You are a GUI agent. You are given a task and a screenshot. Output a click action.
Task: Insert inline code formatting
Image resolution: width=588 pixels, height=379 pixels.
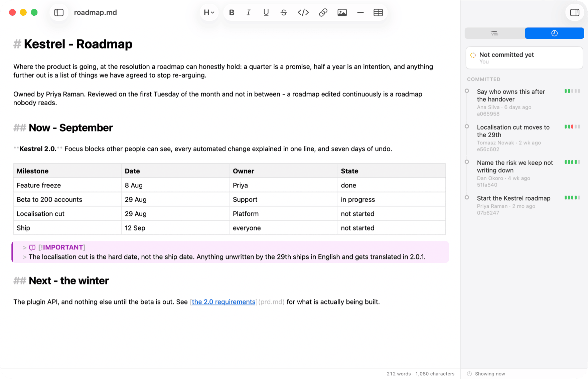(x=303, y=13)
